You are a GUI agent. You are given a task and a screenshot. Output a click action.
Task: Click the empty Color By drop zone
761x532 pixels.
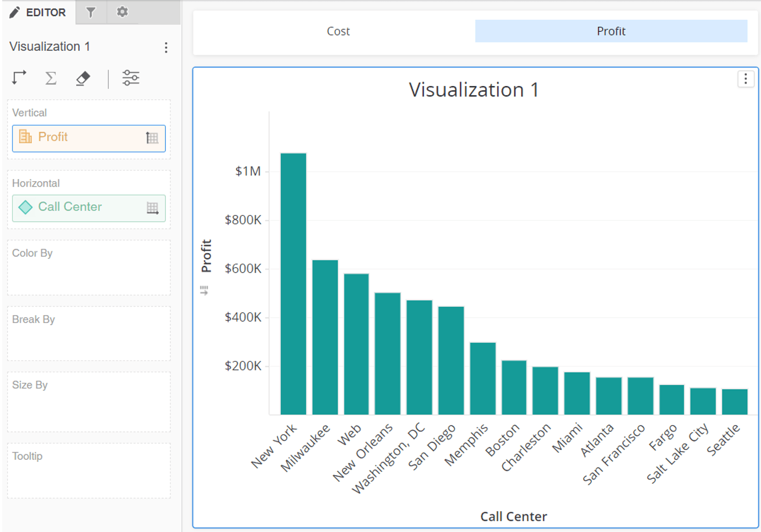tap(89, 268)
